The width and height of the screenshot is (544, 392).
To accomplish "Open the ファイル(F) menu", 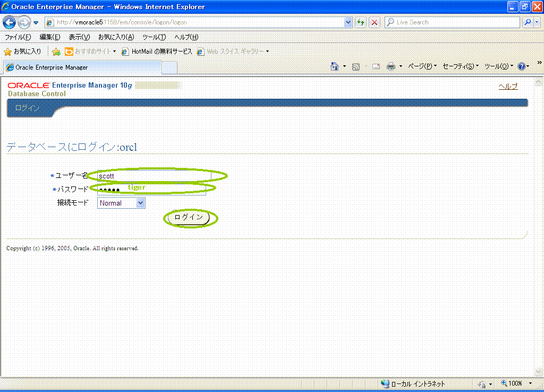I will tap(18, 37).
